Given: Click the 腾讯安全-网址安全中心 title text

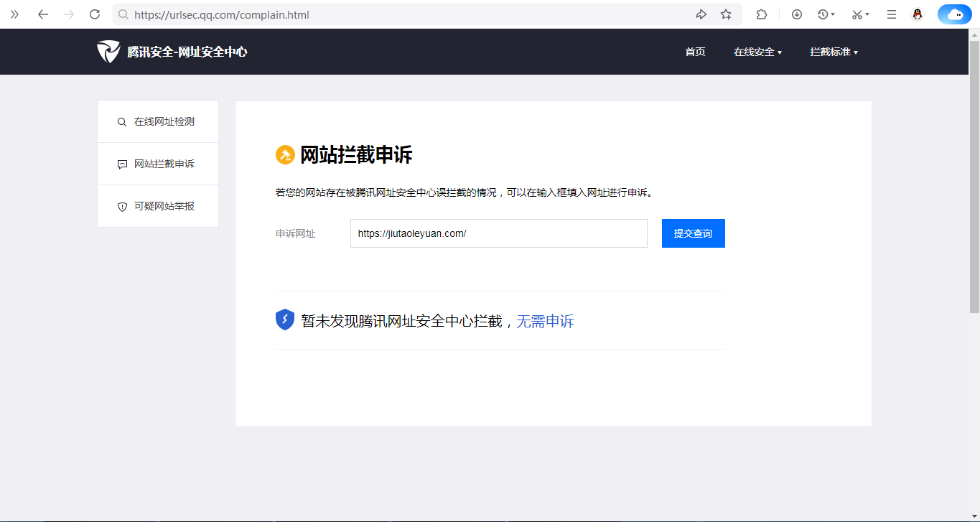Looking at the screenshot, I should point(187,52).
